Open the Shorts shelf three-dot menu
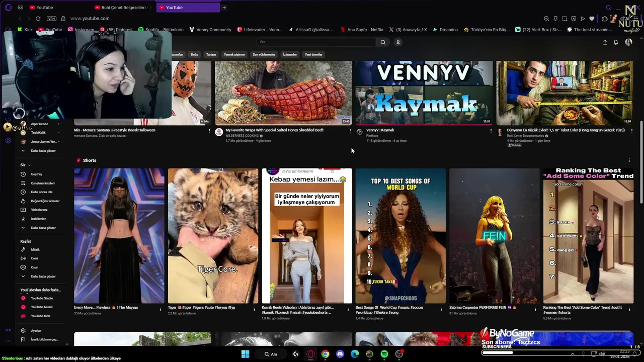Viewport: 644px width, 362px height. 629,160
